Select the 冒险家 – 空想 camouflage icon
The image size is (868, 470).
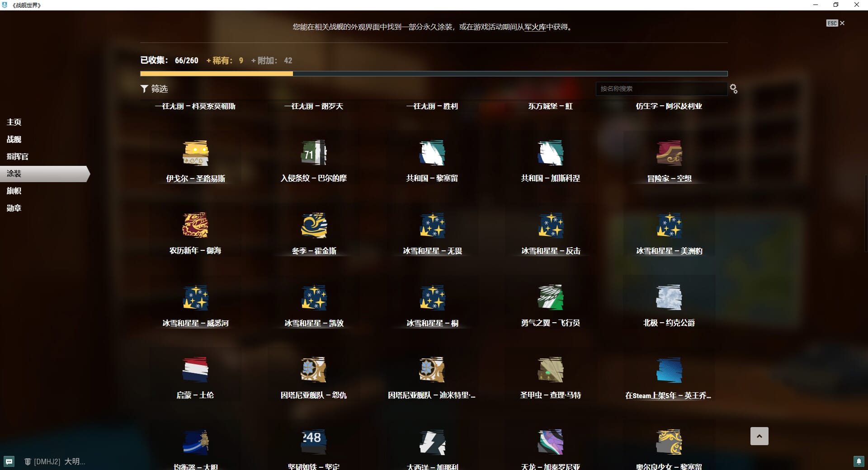(x=669, y=153)
